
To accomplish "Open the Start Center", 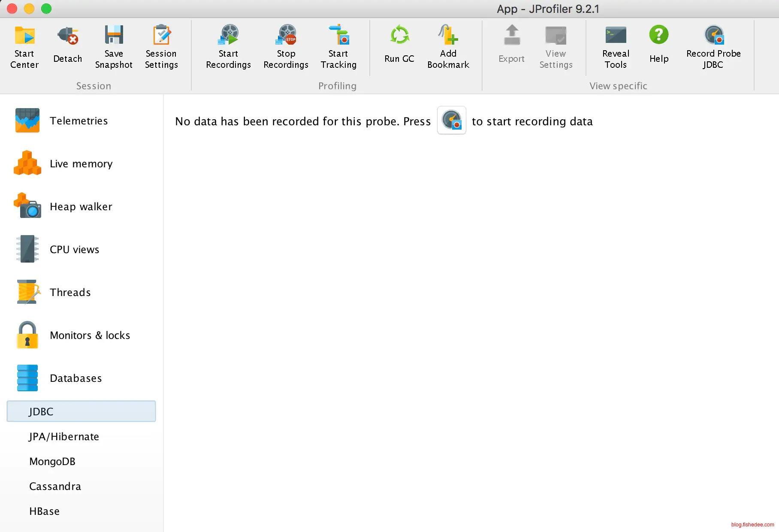I will 24,46.
